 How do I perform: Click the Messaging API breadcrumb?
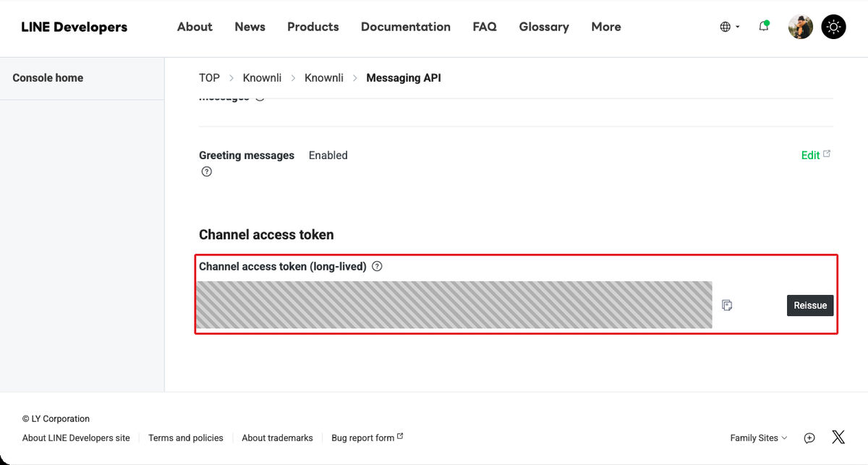(x=404, y=78)
